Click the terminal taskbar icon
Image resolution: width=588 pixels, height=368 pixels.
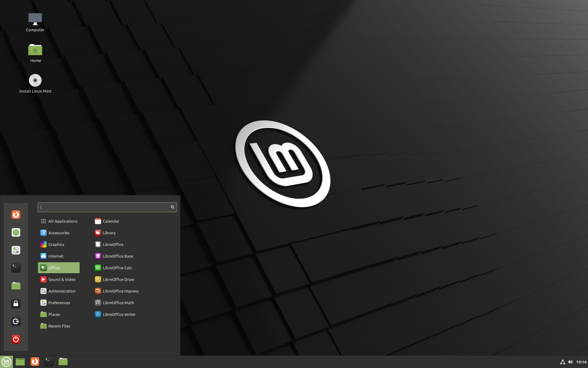click(48, 361)
